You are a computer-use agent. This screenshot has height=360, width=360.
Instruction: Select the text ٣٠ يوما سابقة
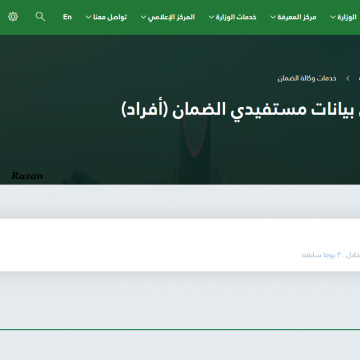tap(321, 255)
